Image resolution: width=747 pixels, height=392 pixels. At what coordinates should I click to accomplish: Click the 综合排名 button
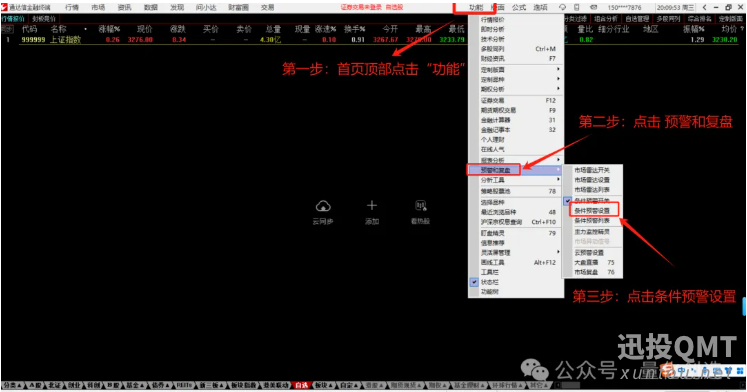click(x=699, y=19)
